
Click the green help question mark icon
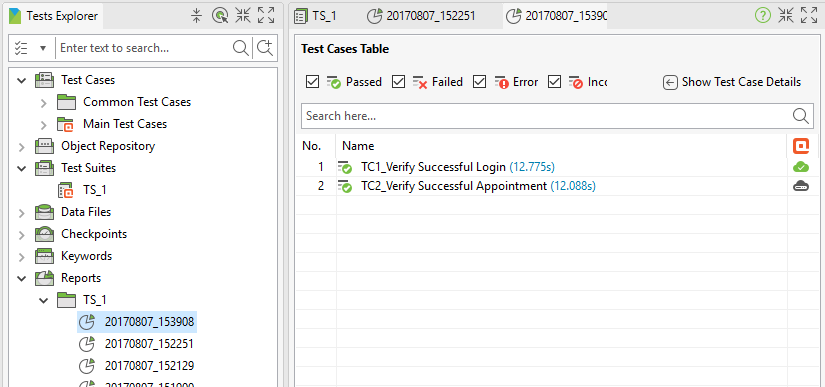coord(762,16)
